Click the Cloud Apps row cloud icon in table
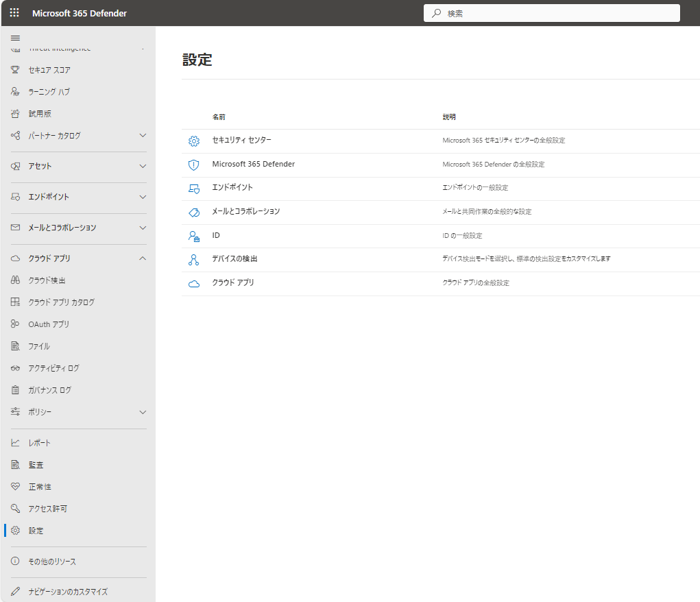 click(194, 284)
